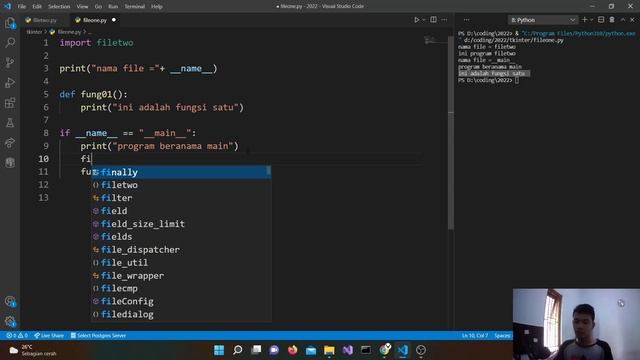
Task: Open the Live Share view in activity bar
Action: click(10, 142)
